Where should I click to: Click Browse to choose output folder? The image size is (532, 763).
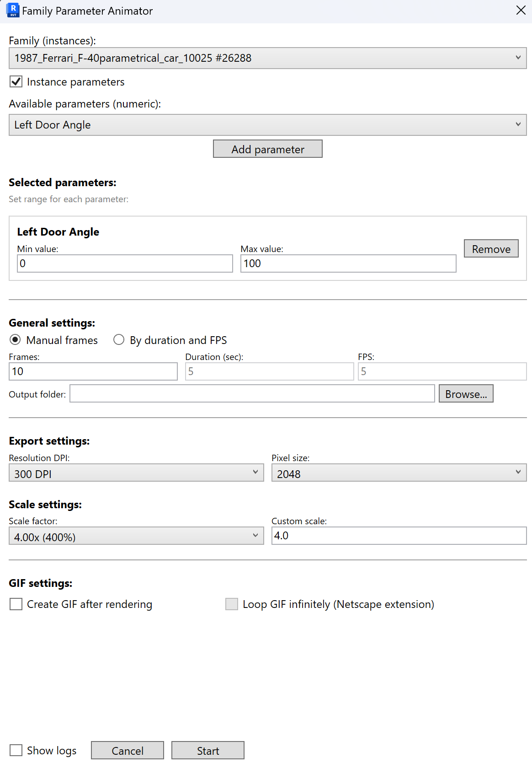tap(466, 394)
